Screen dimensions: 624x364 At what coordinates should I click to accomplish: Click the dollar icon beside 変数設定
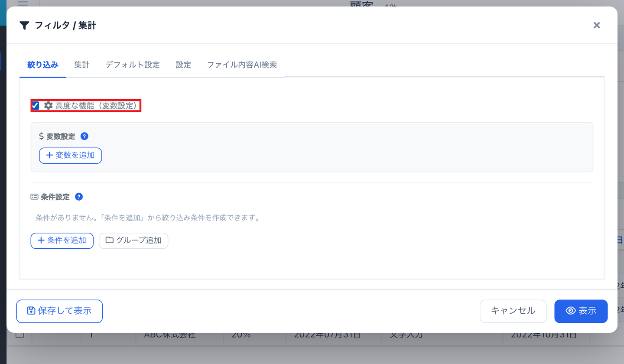tap(42, 136)
